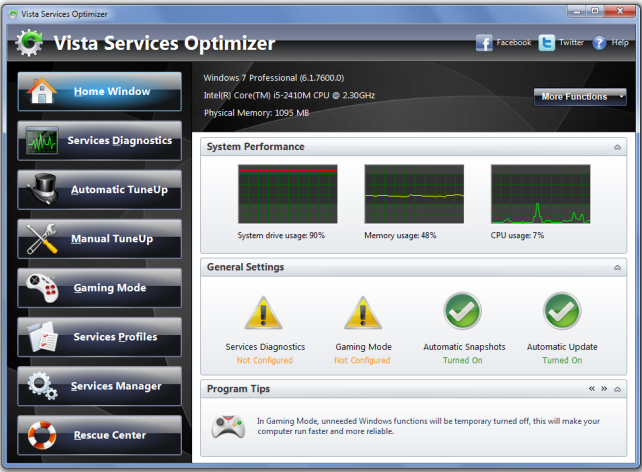Open the Rescue Center section label
The image size is (642, 472).
pyautogui.click(x=110, y=435)
